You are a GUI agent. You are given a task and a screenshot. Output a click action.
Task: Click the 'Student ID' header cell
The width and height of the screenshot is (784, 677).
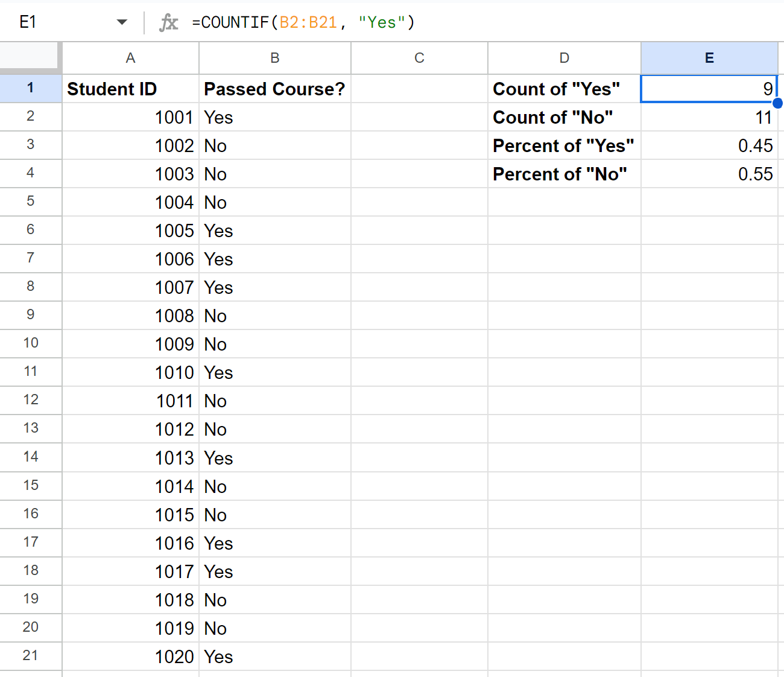tap(130, 89)
